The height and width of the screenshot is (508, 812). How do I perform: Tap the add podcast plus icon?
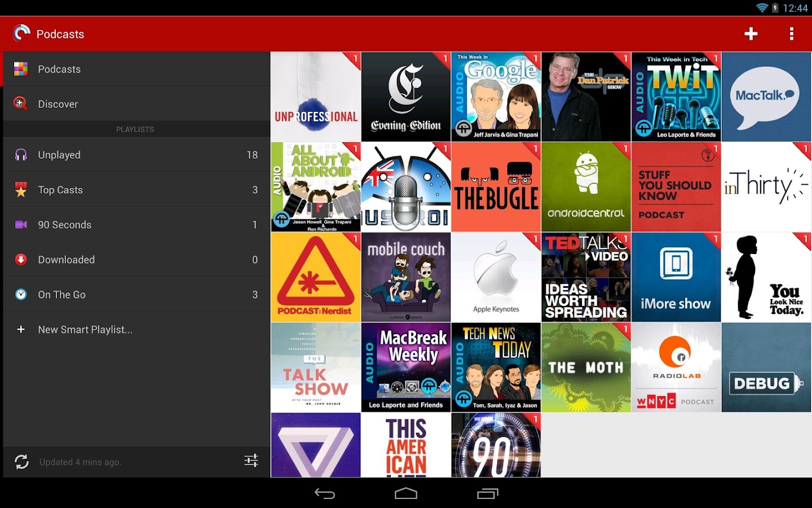point(751,34)
